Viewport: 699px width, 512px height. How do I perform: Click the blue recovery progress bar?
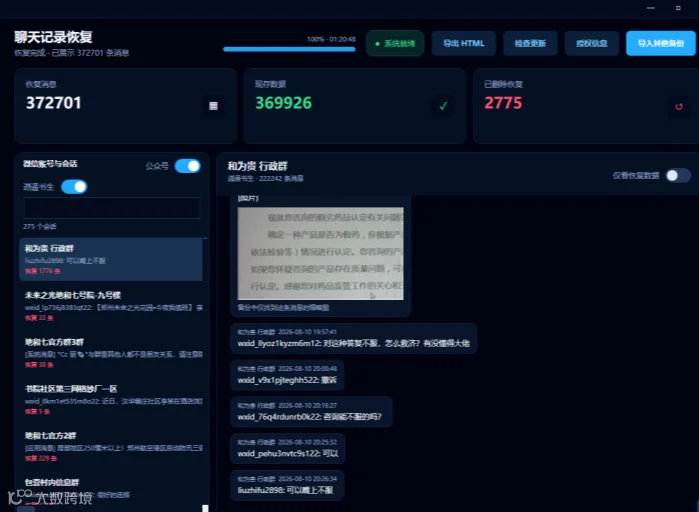coord(289,49)
